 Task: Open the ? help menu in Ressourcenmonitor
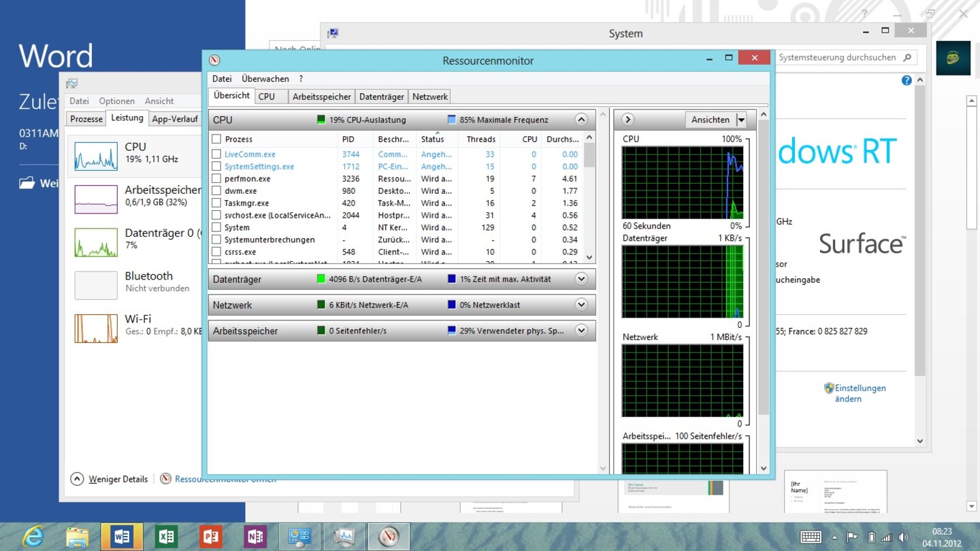(301, 79)
